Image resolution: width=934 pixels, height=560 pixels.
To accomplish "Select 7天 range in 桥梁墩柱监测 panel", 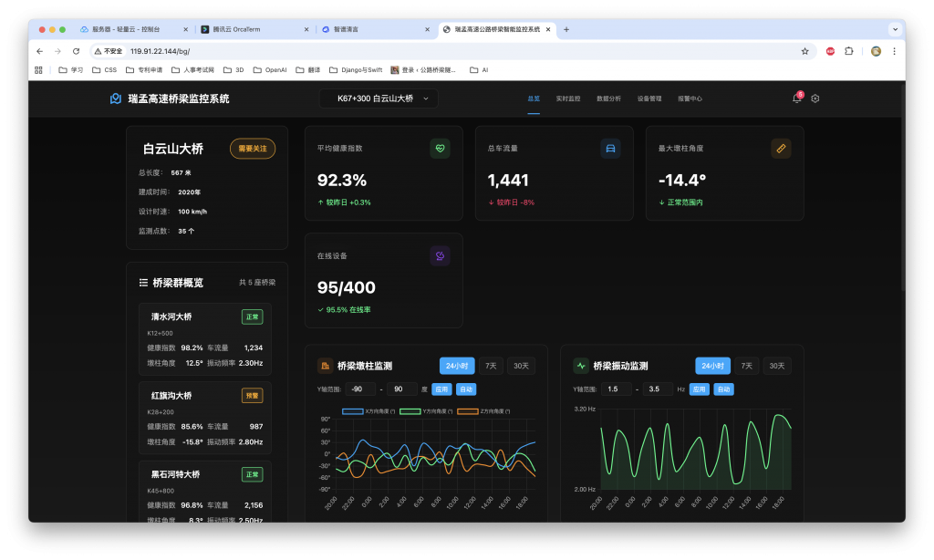I will coord(491,366).
